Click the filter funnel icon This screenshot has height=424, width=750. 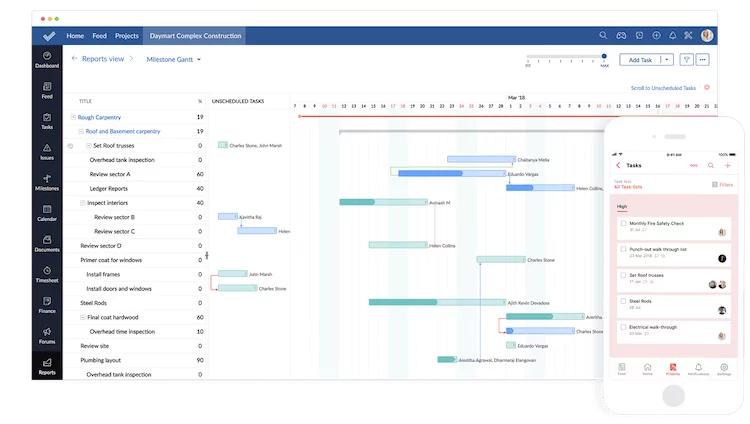pyautogui.click(x=686, y=60)
